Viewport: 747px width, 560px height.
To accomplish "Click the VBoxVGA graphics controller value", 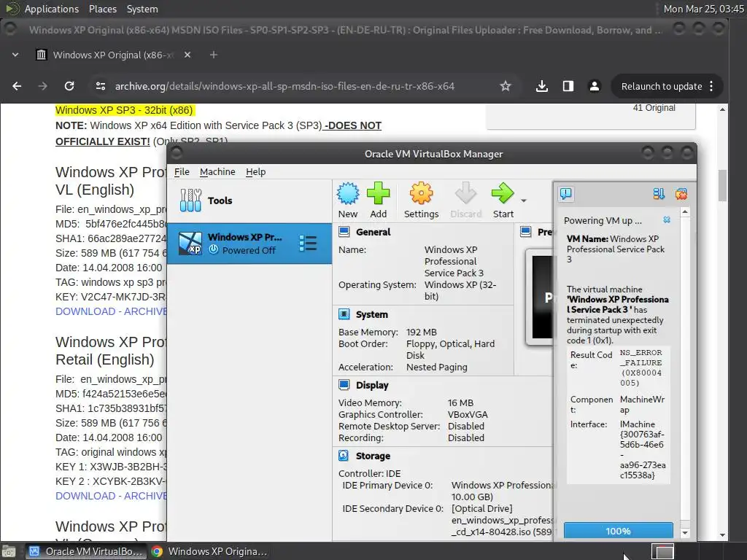I will (x=468, y=414).
